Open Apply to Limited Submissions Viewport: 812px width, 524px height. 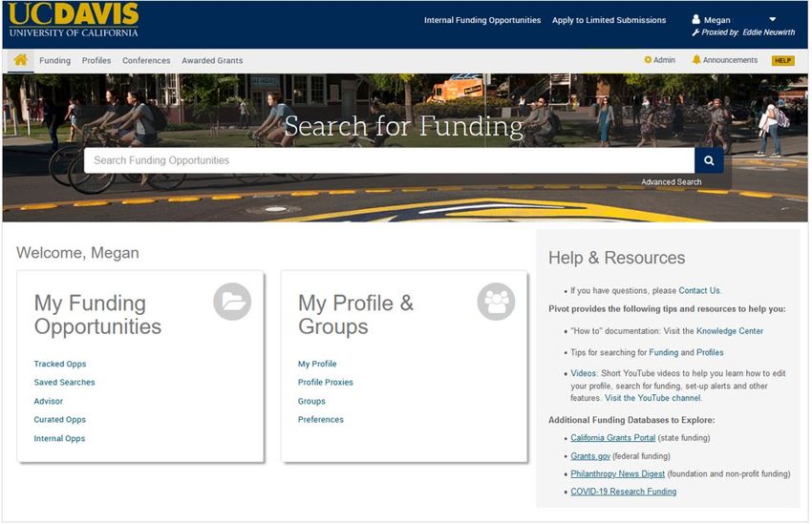point(610,20)
